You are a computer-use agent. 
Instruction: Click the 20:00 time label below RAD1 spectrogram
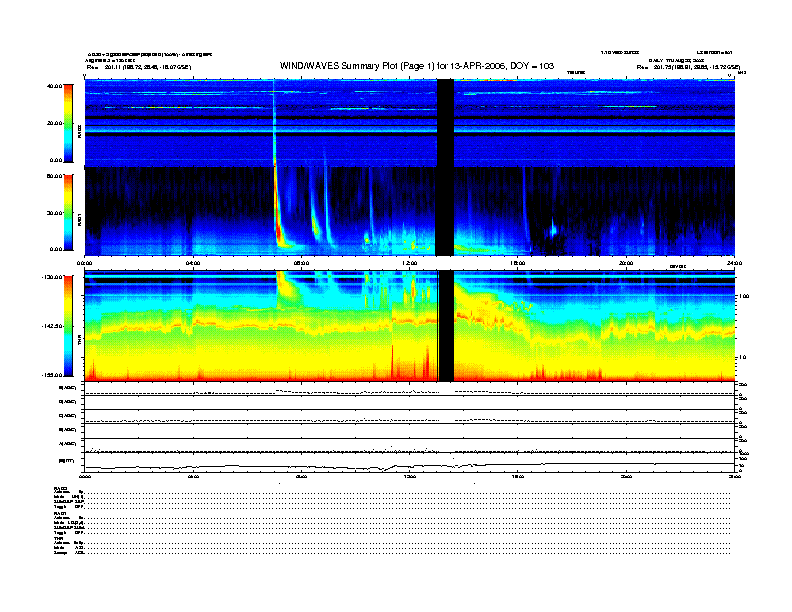(626, 263)
